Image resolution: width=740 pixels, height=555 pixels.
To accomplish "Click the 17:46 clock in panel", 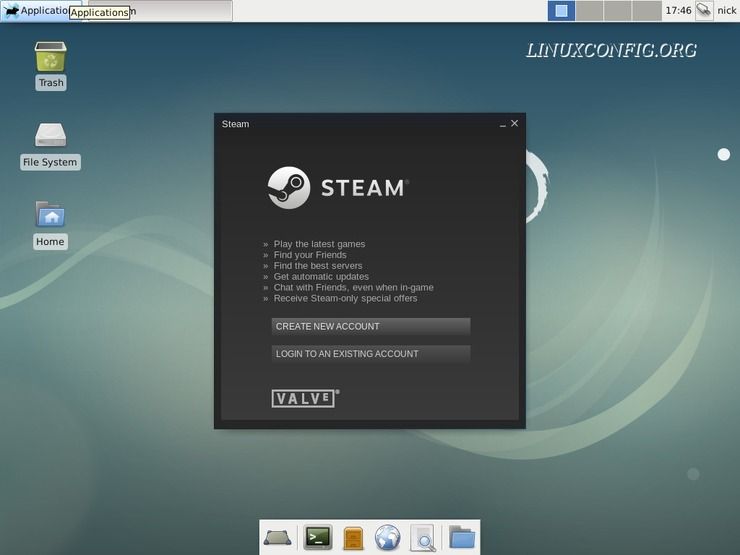I will click(678, 11).
